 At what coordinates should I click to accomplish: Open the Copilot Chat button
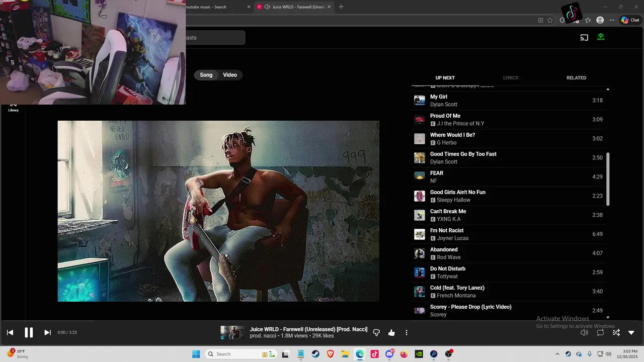[630, 20]
